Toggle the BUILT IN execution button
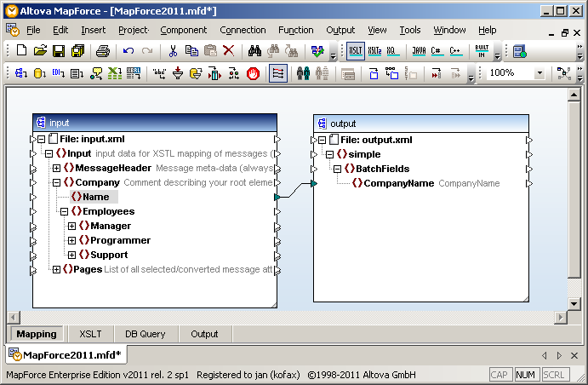The width and height of the screenshot is (588, 385). pyautogui.click(x=482, y=51)
